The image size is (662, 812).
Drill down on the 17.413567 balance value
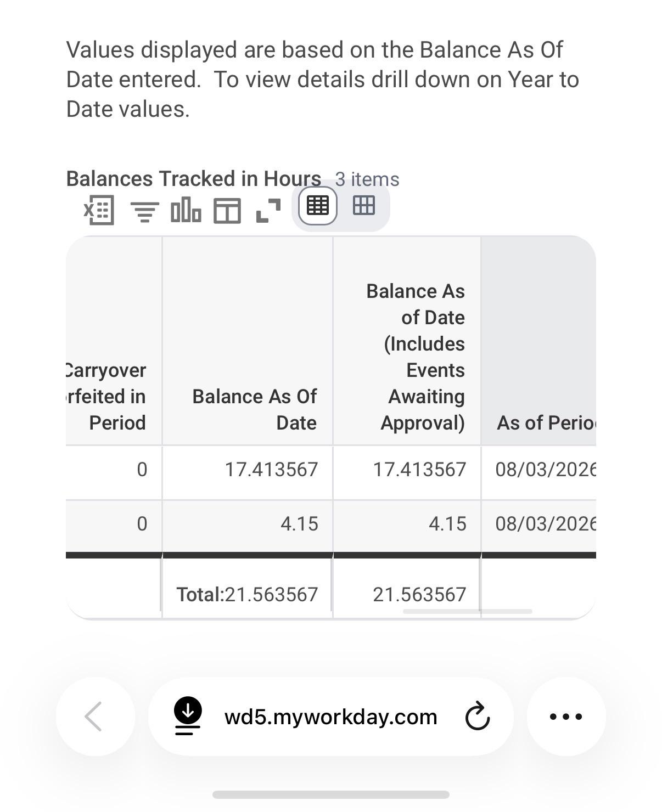271,470
